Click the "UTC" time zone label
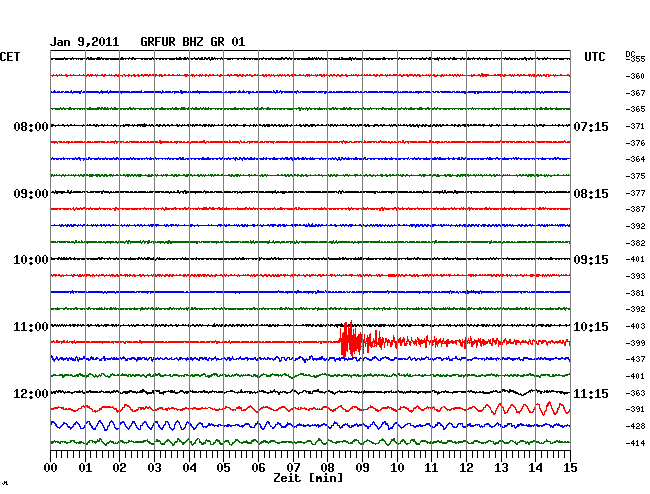The width and height of the screenshot is (650, 494). (594, 57)
